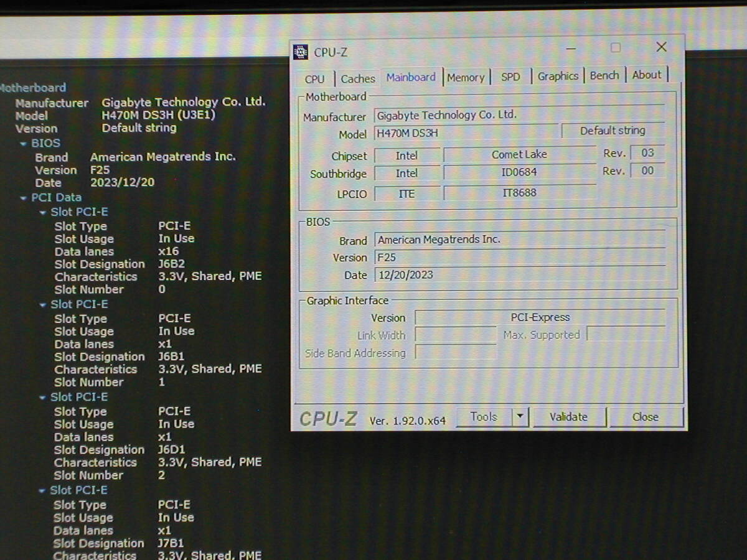The height and width of the screenshot is (560, 747).
Task: Click the Model field showing H470M DS3H
Action: click(466, 133)
